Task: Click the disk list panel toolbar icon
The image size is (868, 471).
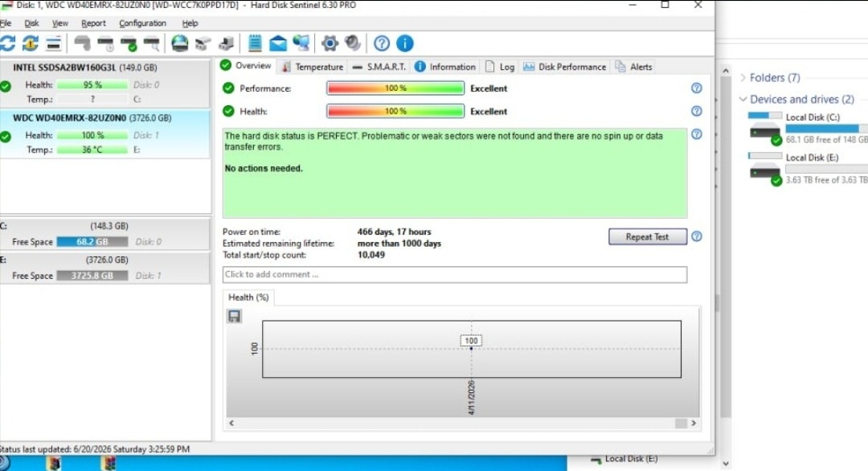Action: 53,43
